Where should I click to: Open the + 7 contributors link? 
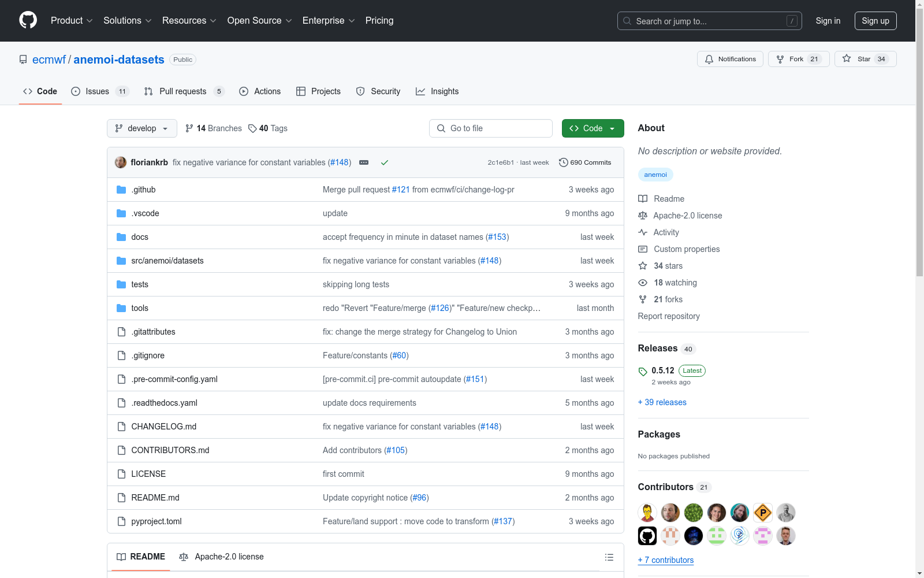[x=666, y=560]
